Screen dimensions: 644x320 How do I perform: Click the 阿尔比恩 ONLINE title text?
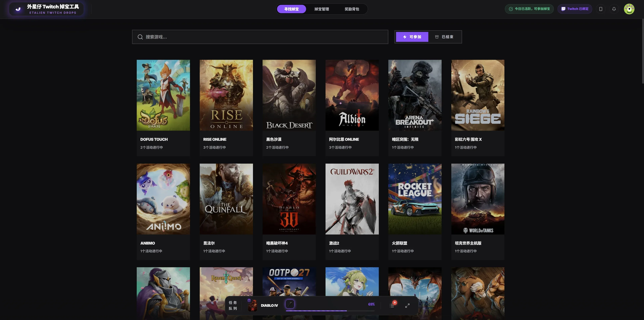pos(344,139)
